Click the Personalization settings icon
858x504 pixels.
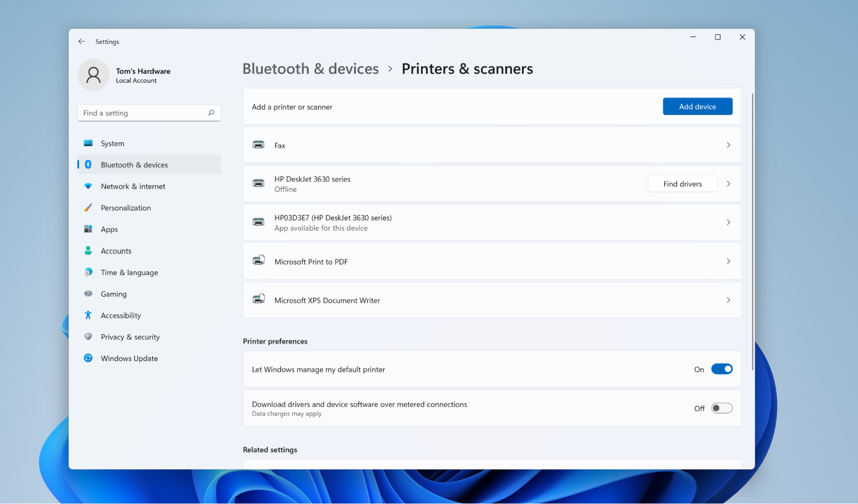pyautogui.click(x=88, y=208)
